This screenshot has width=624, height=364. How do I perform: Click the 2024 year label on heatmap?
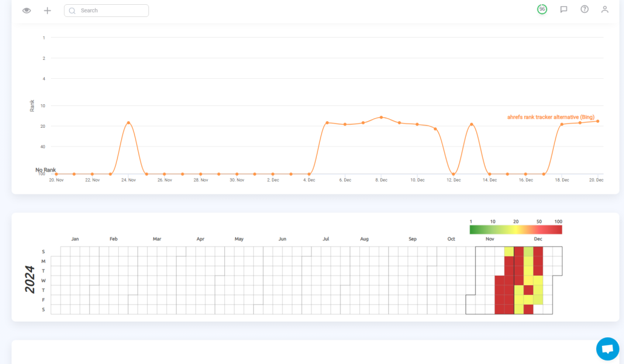coord(30,280)
